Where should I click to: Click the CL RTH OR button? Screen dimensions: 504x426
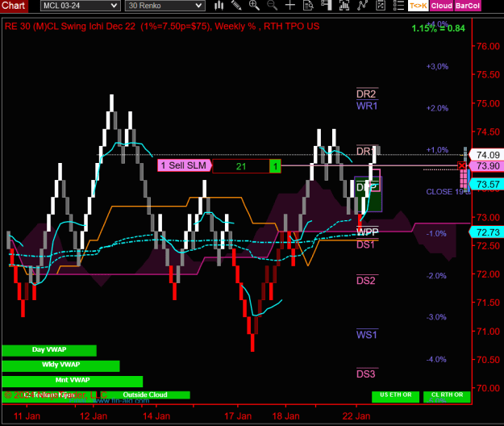(447, 396)
